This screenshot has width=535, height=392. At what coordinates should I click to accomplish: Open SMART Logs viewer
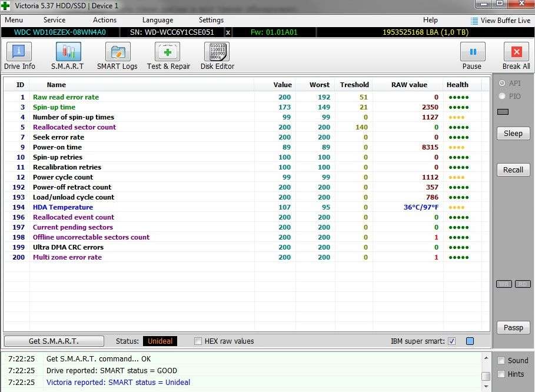click(117, 56)
